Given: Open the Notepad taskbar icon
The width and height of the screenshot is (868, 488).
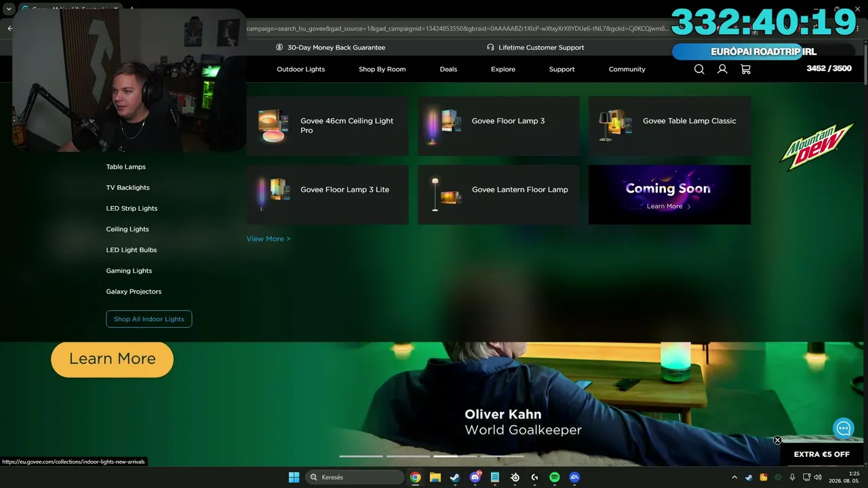Looking at the screenshot, I should (494, 477).
